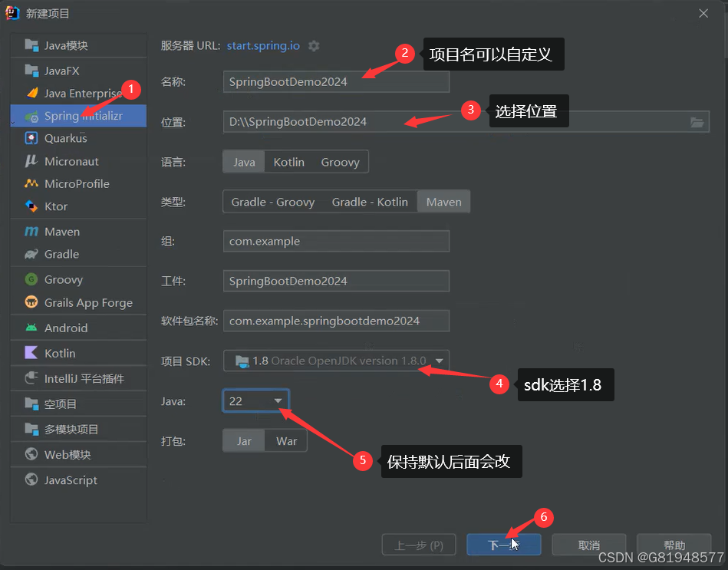Click the 组 group input field
This screenshot has height=570, width=728.
click(336, 242)
